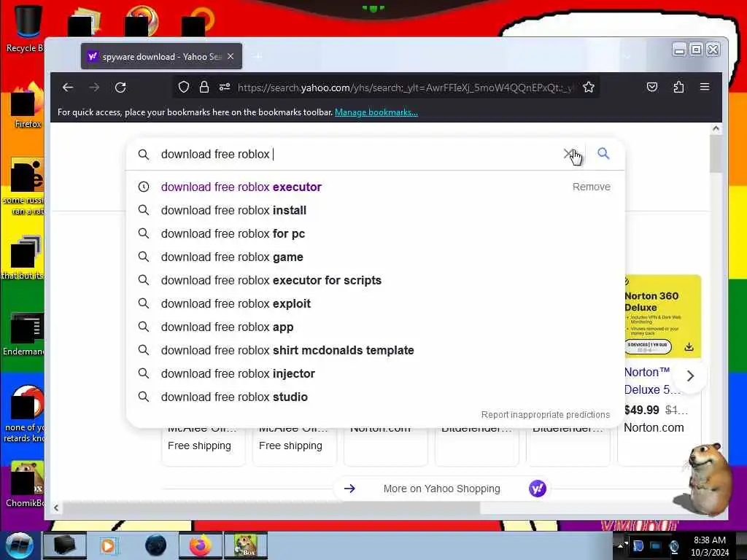
Task: Open Firefox hamburger application menu
Action: tap(705, 87)
